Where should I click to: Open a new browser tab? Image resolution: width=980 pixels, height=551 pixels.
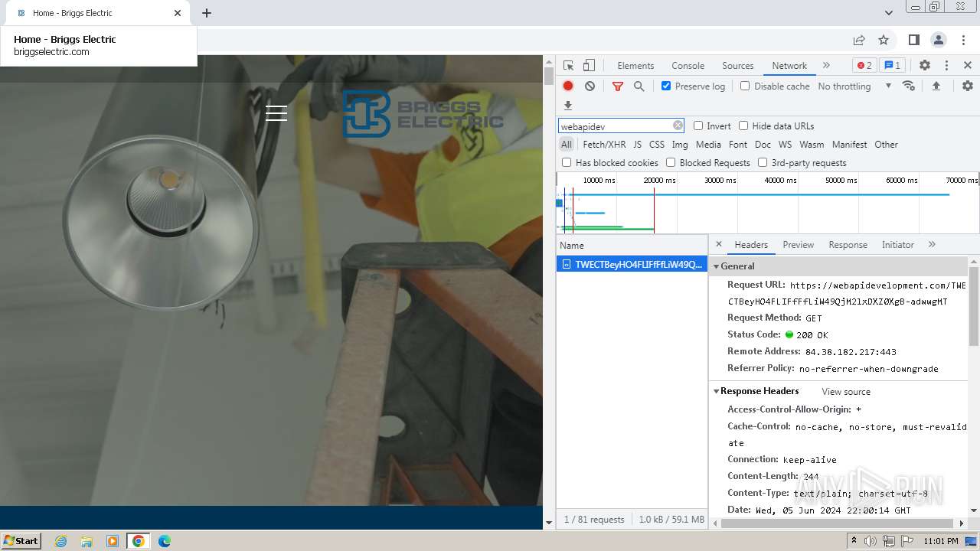207,13
